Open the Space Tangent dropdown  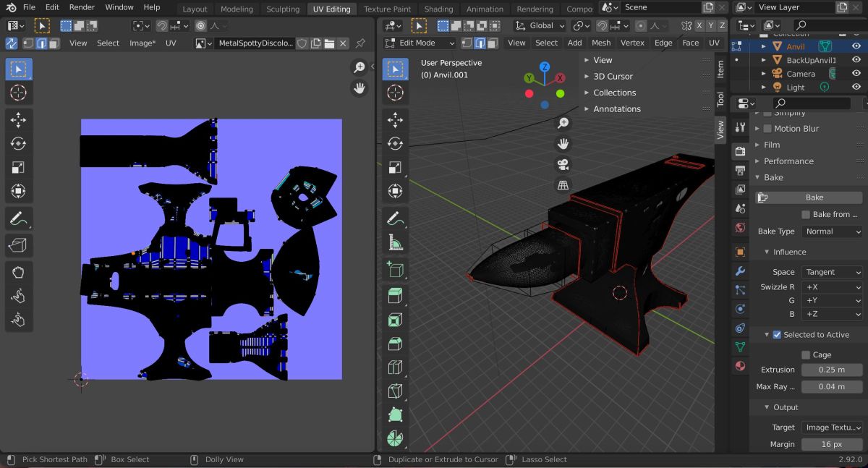[832, 272]
